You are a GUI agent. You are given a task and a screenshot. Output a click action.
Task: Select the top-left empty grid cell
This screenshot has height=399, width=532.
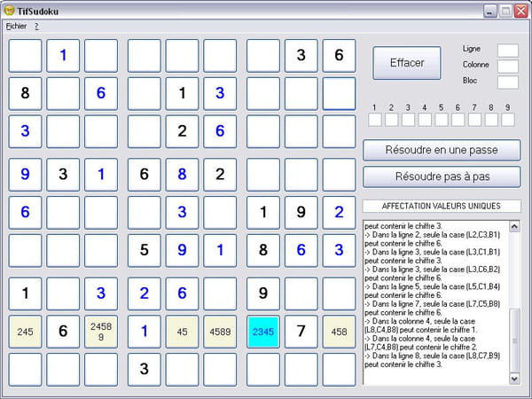pyautogui.click(x=25, y=56)
